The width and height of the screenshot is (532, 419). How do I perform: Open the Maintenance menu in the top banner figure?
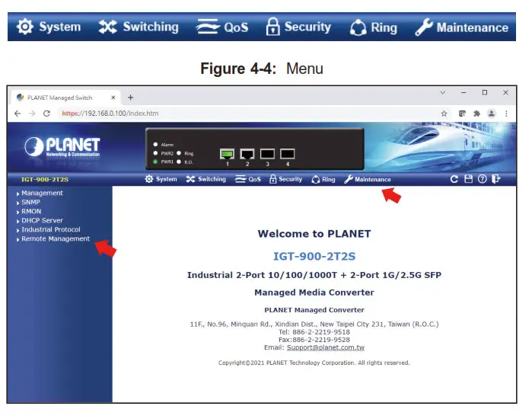(462, 27)
